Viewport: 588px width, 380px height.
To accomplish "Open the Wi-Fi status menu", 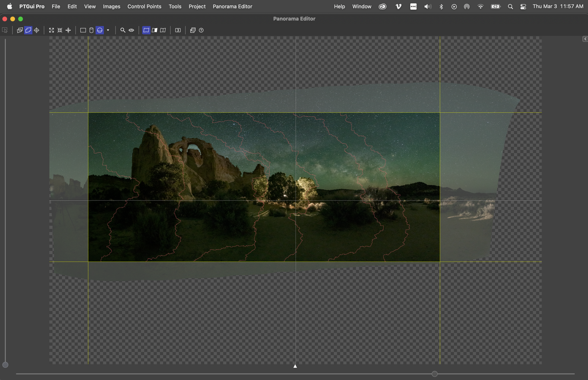I will click(x=480, y=6).
